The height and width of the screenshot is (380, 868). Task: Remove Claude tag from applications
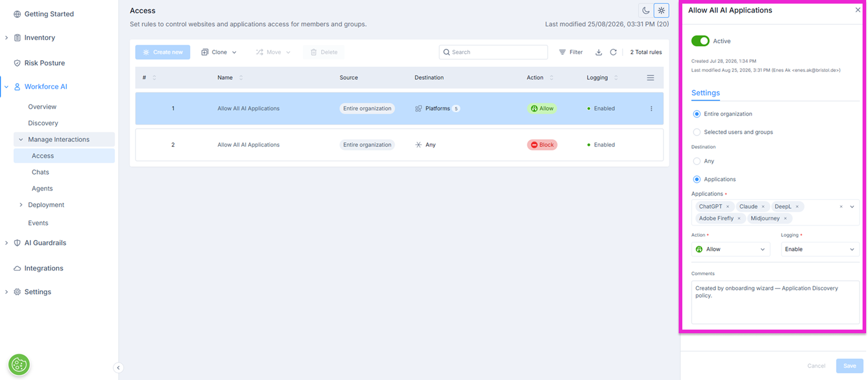tap(763, 207)
